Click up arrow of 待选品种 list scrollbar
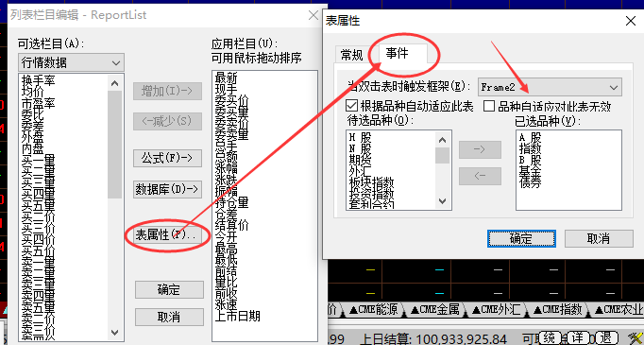This screenshot has height=345, width=644. click(x=442, y=140)
